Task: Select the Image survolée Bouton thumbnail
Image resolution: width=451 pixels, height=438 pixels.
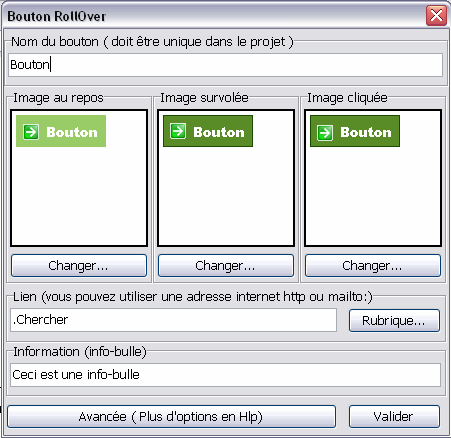Action: click(x=208, y=131)
